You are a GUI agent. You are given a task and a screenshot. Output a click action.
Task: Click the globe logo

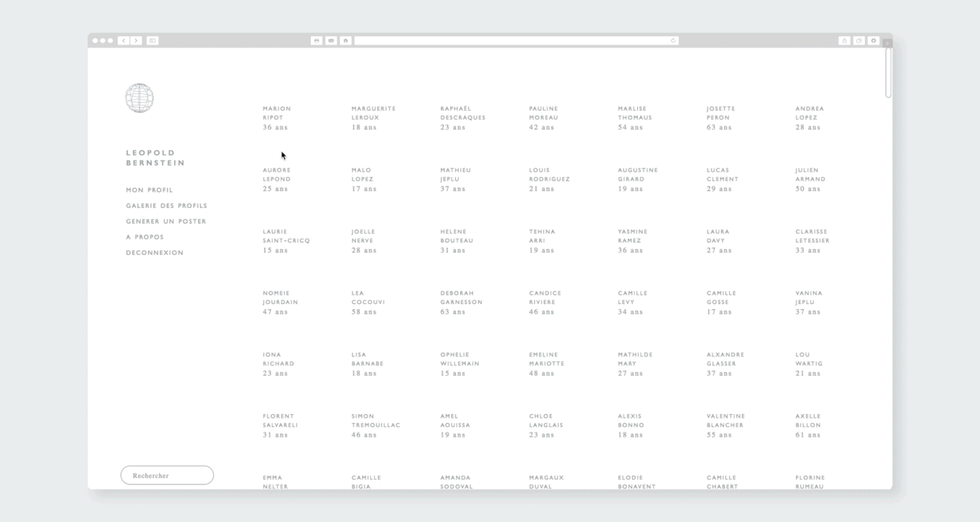click(139, 98)
